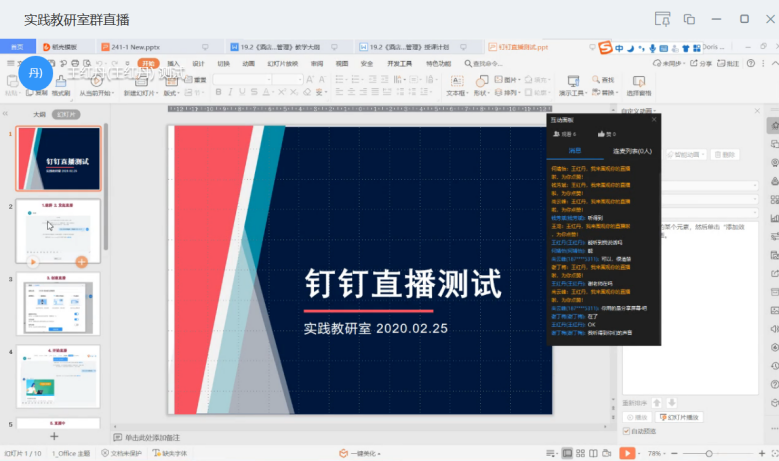Increase font size with the larger A icon

310,79
